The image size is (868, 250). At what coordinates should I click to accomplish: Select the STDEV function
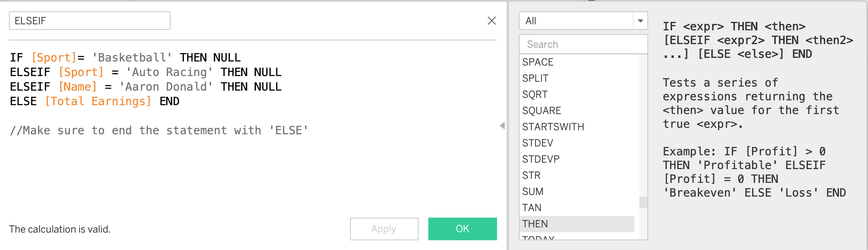537,143
